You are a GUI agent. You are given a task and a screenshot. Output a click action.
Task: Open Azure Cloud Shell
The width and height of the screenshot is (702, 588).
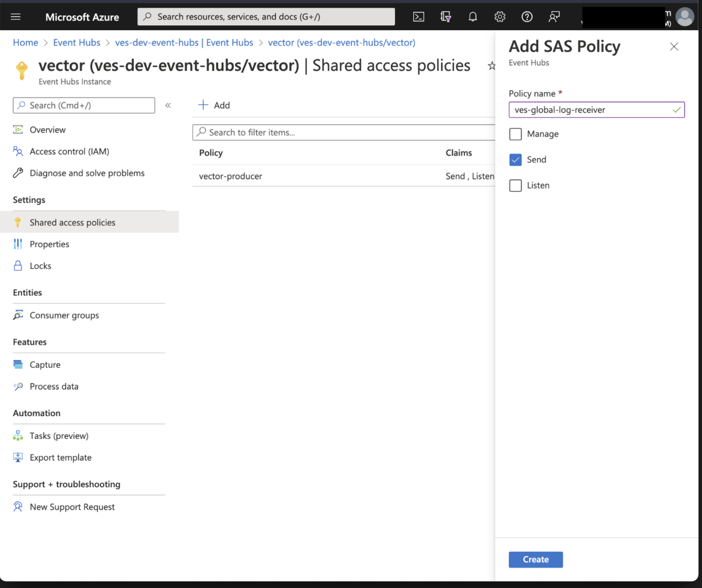419,17
